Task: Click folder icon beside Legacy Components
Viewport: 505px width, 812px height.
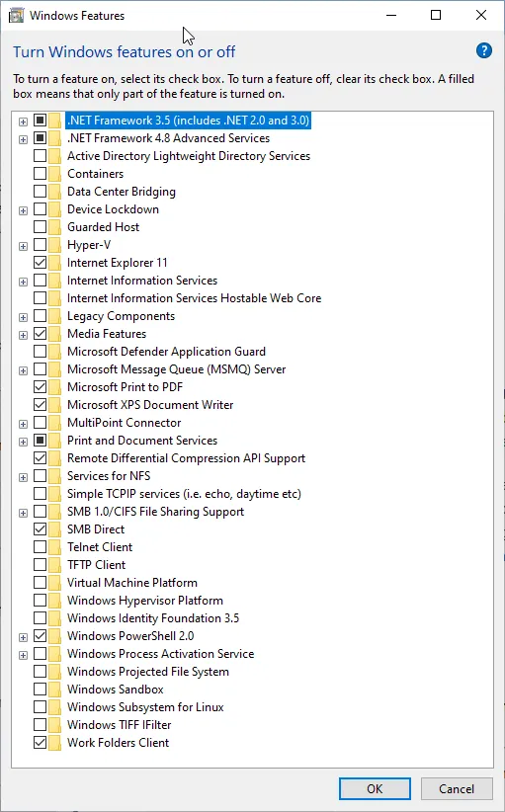Action: click(55, 316)
